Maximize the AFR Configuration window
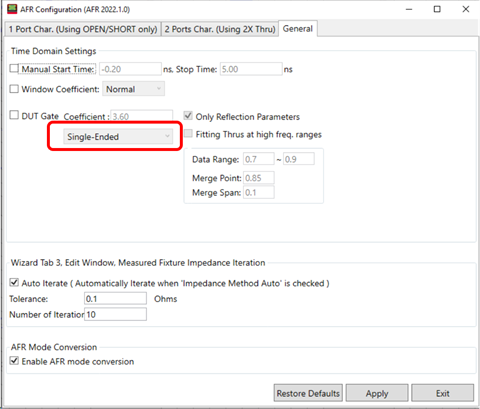Viewport: 480px width, 409px height. pos(437,9)
